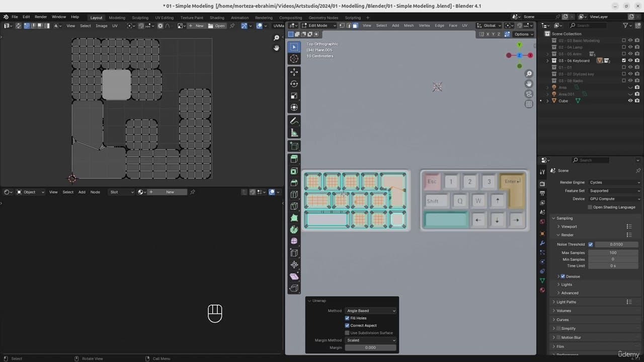Click the 3D viewport zoom magnifier gizmo
Image resolution: width=644 pixels, height=362 pixels.
click(529, 74)
